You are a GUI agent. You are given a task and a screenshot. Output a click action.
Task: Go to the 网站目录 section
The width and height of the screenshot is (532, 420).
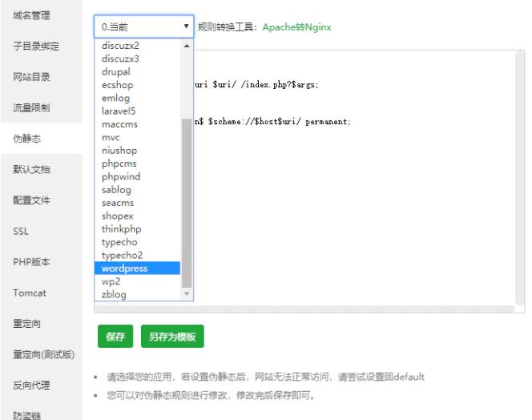click(x=31, y=77)
